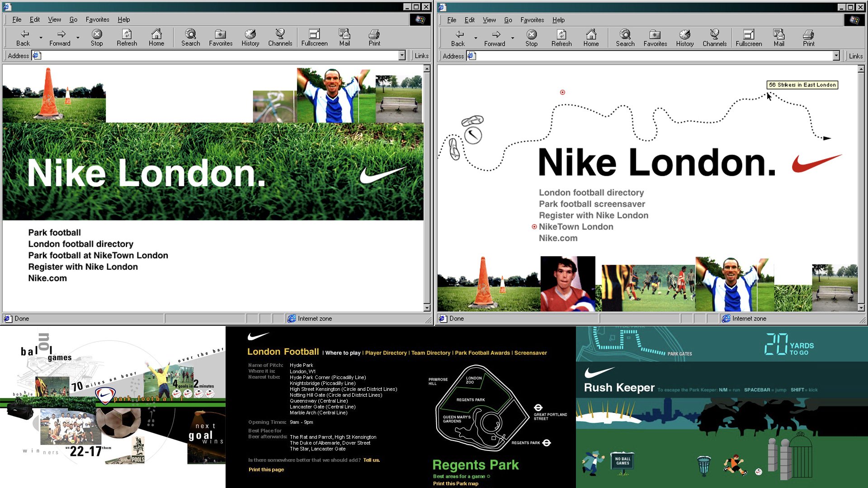This screenshot has height=488, width=868.
Task: Click Forward icon in right browser window
Action: tap(495, 38)
